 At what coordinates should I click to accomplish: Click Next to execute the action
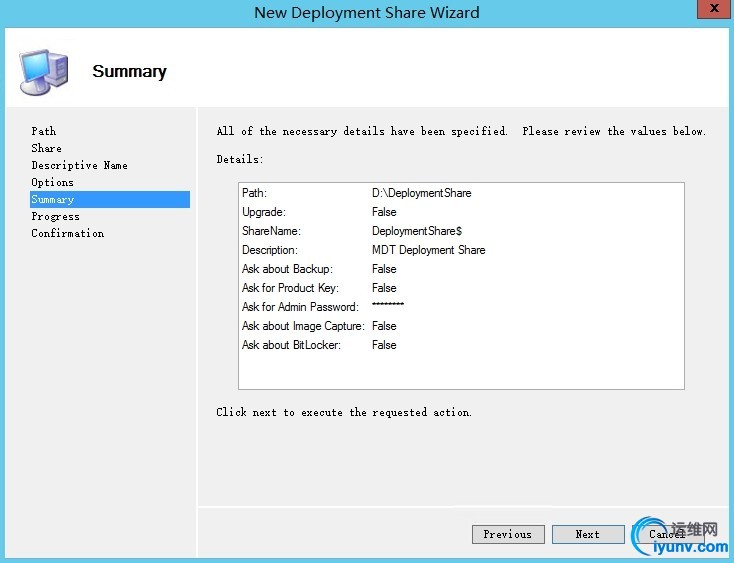[x=588, y=534]
